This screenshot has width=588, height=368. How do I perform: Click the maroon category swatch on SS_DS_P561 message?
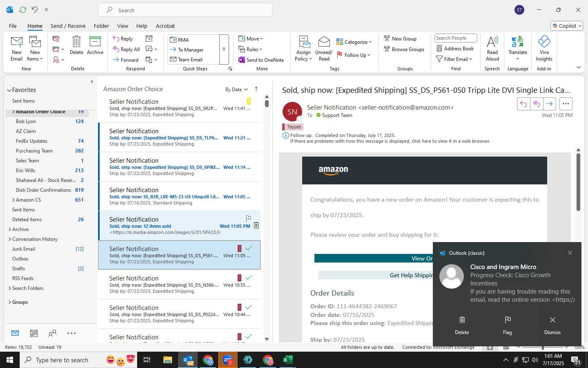click(x=239, y=248)
